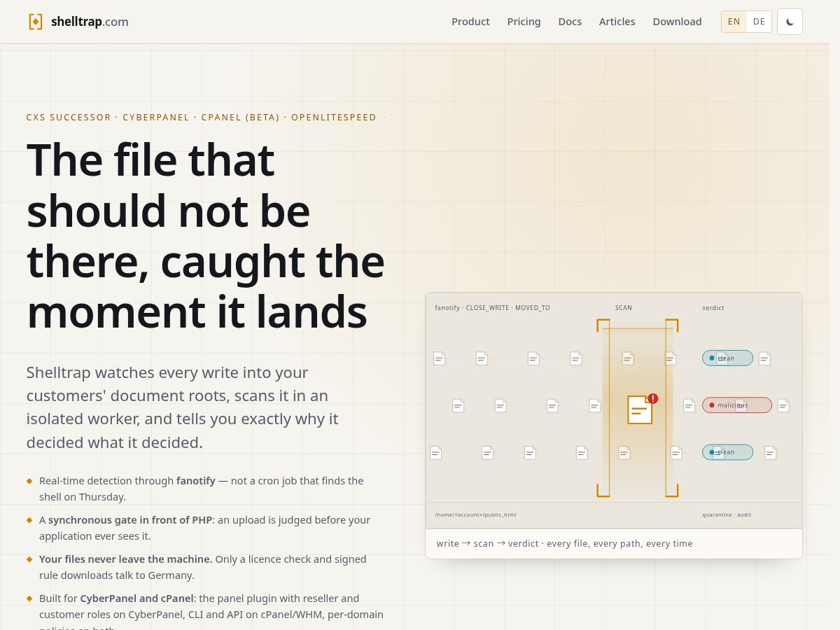Click the red malicious verdict pill
The width and height of the screenshot is (840, 630).
737,405
